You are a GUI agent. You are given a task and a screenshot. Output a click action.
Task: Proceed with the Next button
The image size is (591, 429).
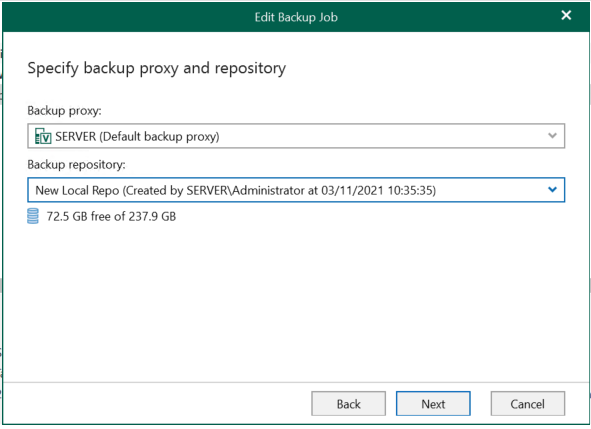(x=433, y=404)
